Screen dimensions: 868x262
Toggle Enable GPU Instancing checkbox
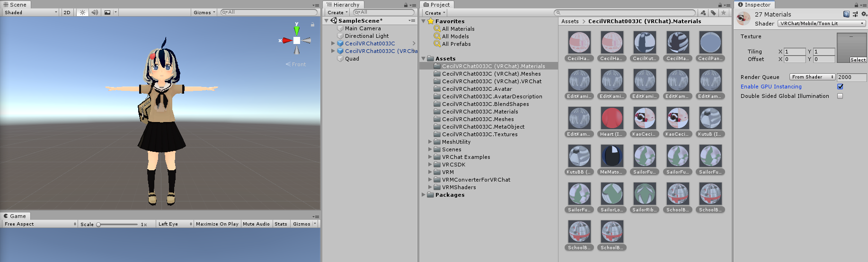tap(840, 87)
